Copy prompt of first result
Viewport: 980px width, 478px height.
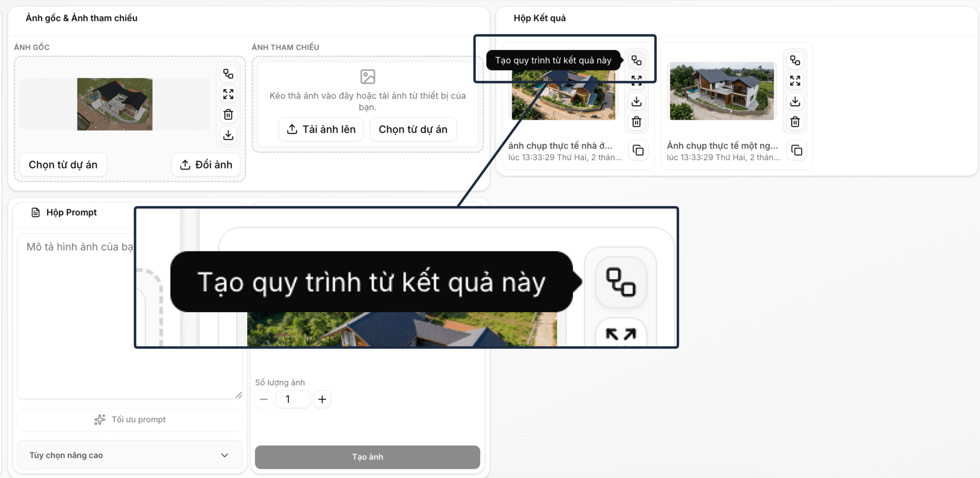[x=638, y=150]
